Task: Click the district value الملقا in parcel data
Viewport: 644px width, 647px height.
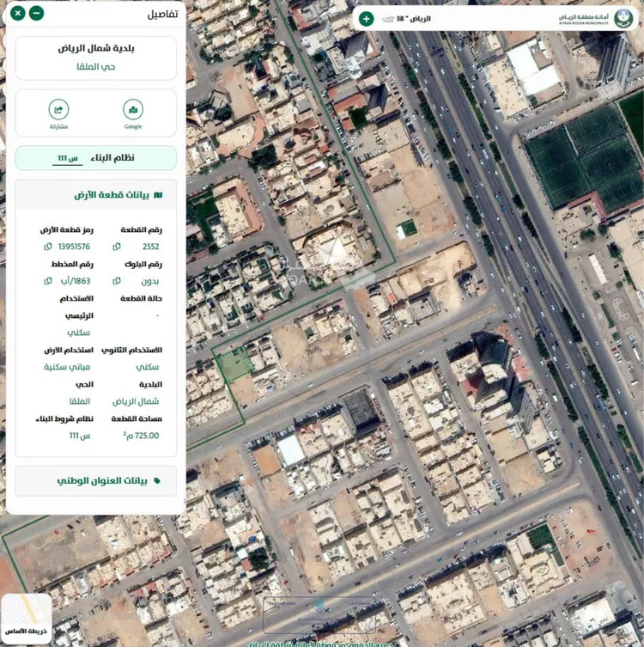Action: (80, 401)
